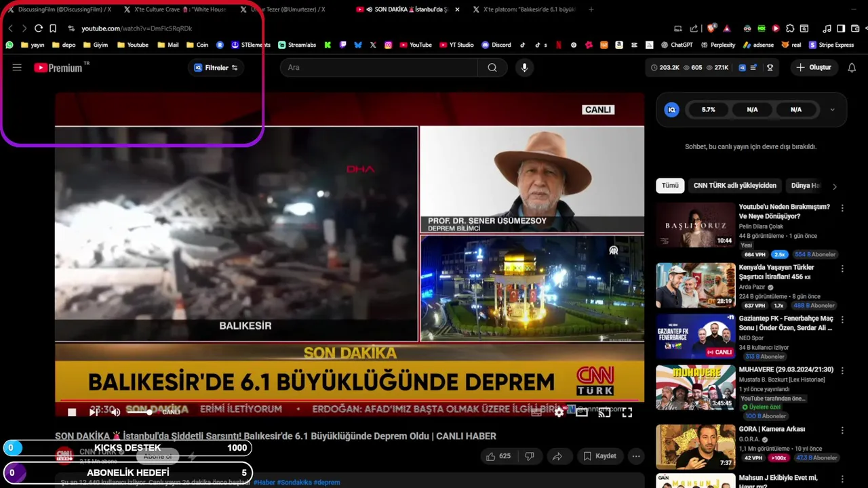Open the browser sidebar panel icon
The height and width of the screenshot is (488, 868).
(x=841, y=28)
